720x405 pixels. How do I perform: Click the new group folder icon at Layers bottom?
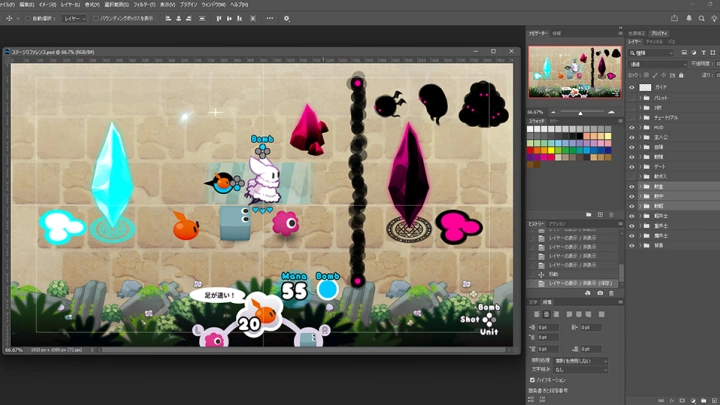[x=703, y=401]
